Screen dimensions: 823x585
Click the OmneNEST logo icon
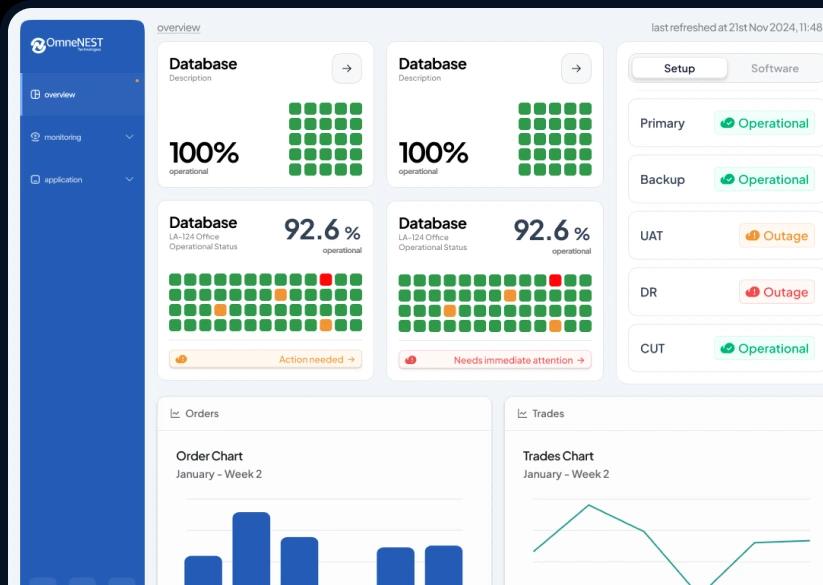(x=38, y=45)
